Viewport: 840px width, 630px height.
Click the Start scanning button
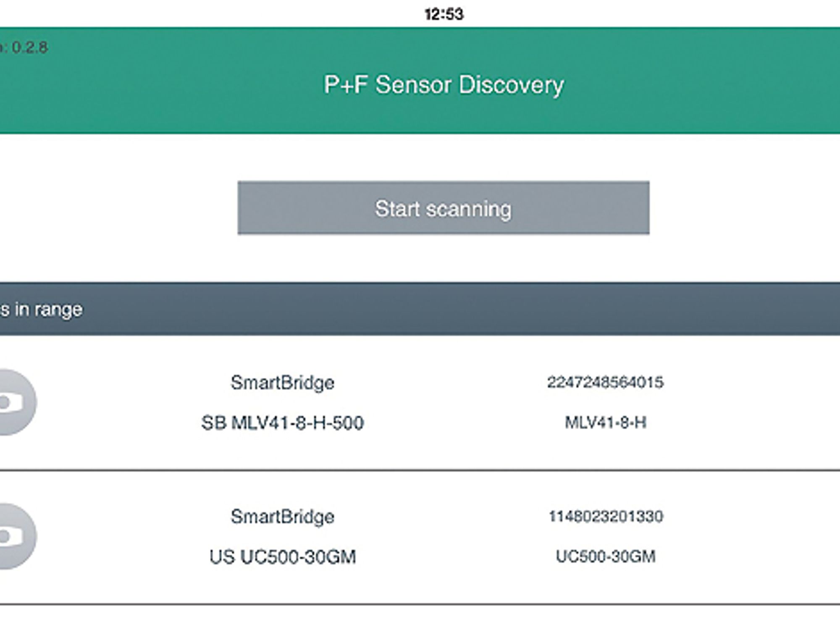[x=443, y=208]
